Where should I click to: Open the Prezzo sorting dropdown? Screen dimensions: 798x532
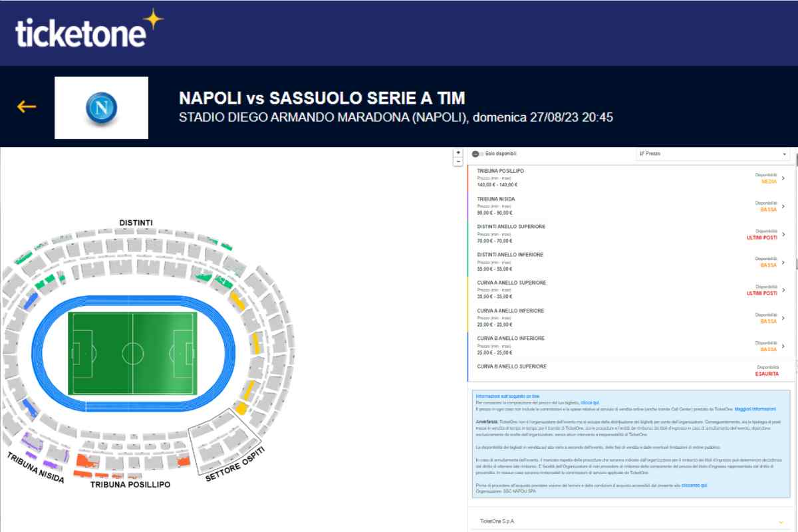pyautogui.click(x=783, y=154)
